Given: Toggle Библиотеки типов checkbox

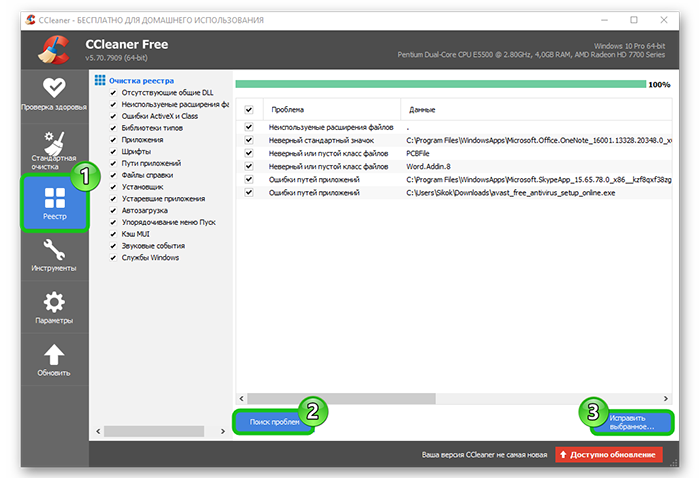Looking at the screenshot, I should coord(113,128).
